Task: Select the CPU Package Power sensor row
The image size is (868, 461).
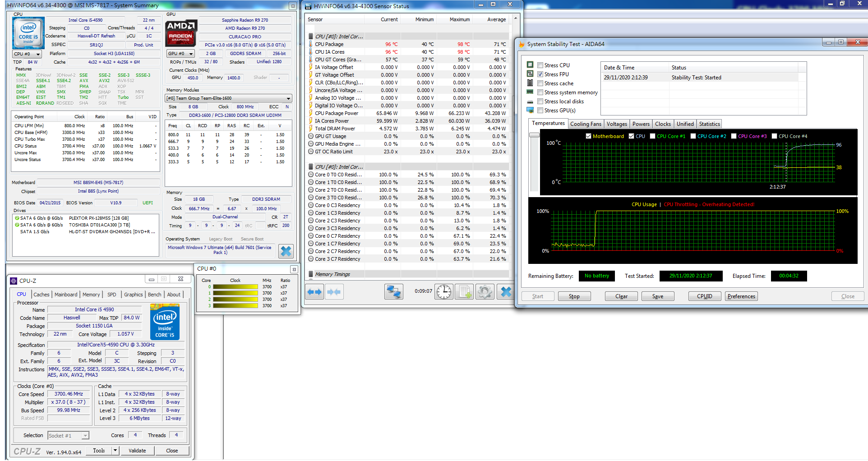Action: 408,113
